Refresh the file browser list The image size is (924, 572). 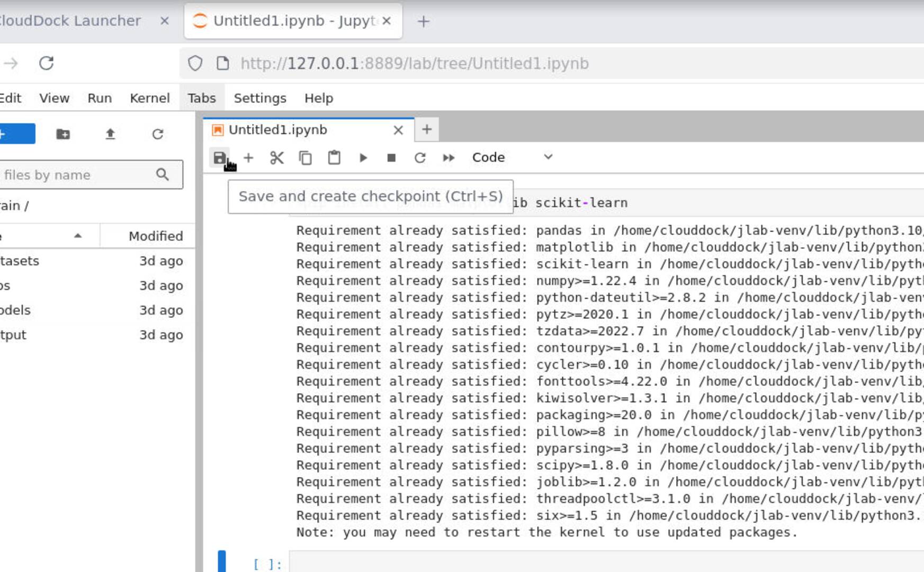(x=158, y=134)
